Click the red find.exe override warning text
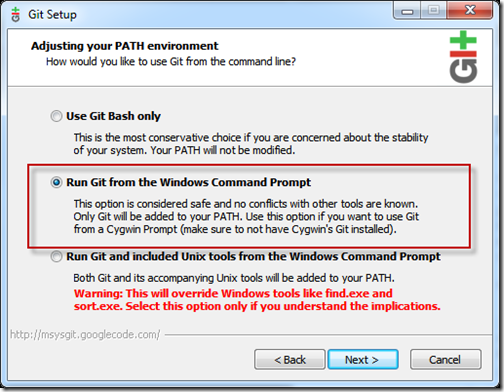This screenshot has height=392, width=504. tap(257, 300)
